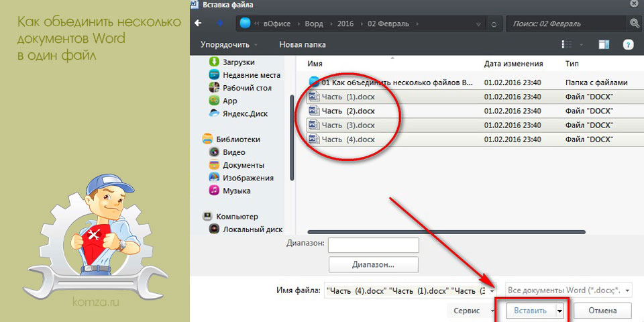Select file name Часть (3).docx
The height and width of the screenshot is (322, 644).
tap(348, 125)
